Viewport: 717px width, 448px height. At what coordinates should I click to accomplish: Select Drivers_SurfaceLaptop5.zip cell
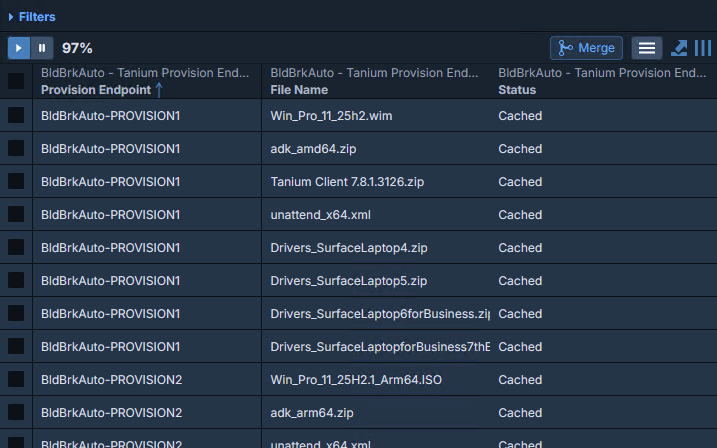(x=349, y=281)
